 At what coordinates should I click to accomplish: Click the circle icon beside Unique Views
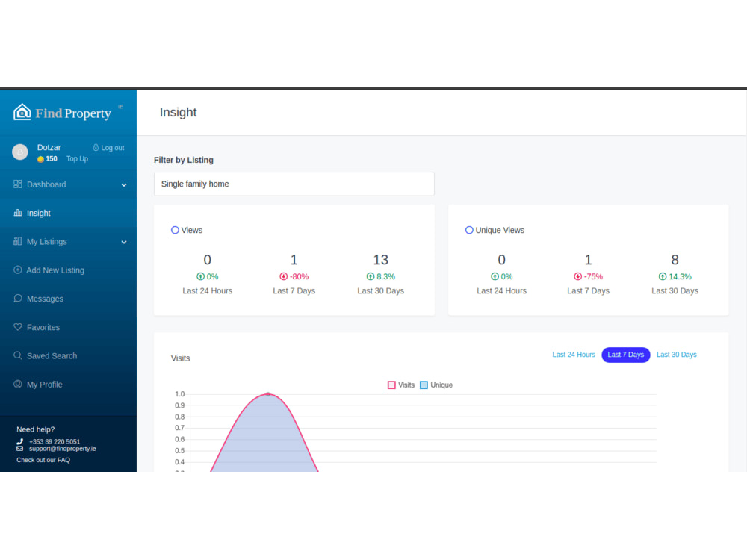point(469,230)
